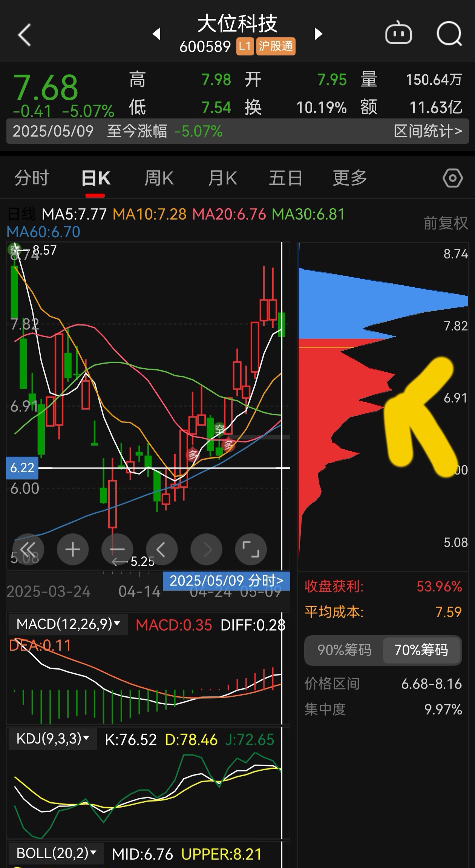Select the 月K tab
Screen dimensions: 475x868
(x=222, y=178)
